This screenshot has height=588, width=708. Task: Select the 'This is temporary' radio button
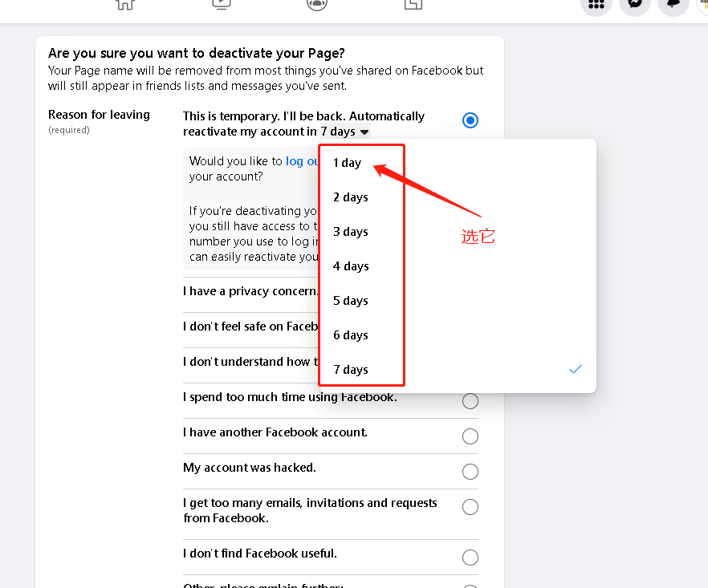coord(470,120)
